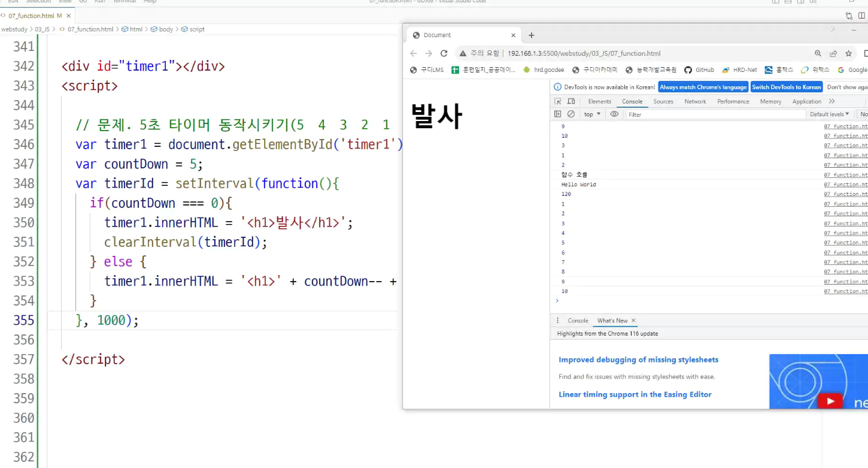Viewport: 868px width, 468px height.
Task: Open Improved debugging of missing stylesheets link
Action: (x=638, y=360)
